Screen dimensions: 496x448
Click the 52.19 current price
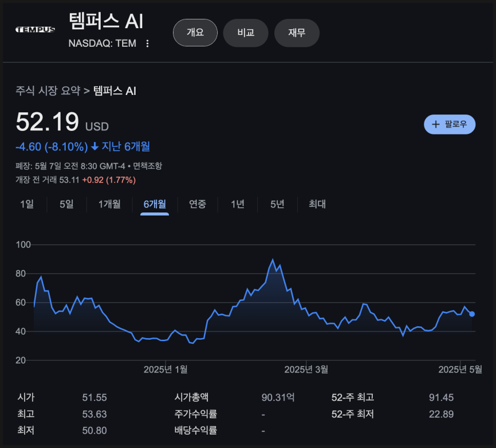[x=47, y=122]
